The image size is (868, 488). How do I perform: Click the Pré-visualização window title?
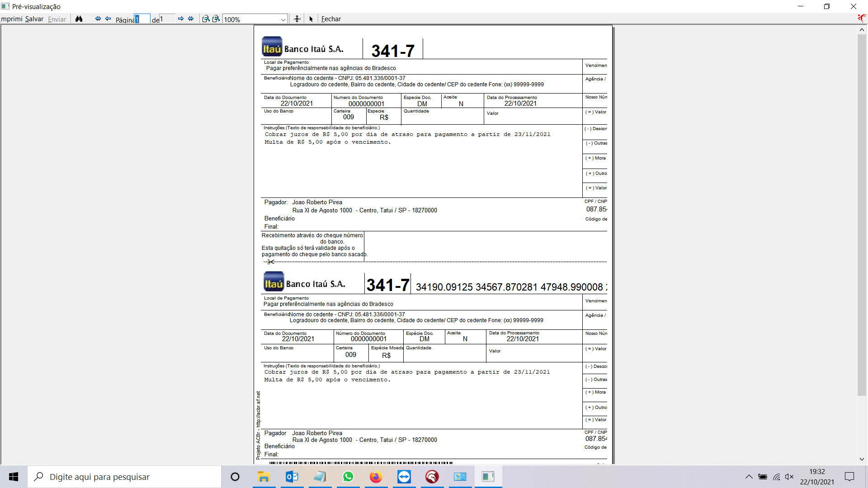(36, 7)
